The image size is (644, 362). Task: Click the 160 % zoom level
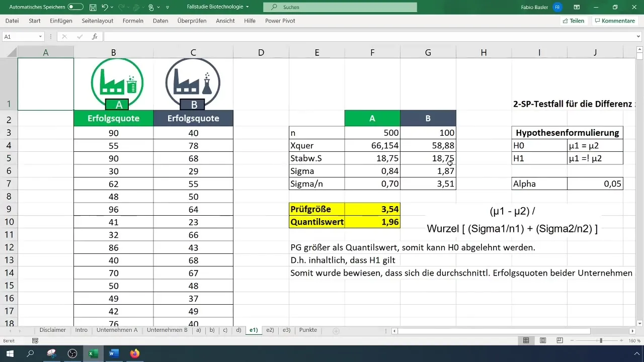634,341
